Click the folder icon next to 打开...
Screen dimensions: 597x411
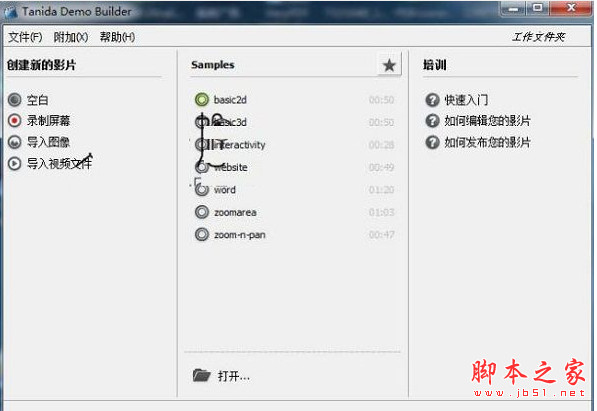(201, 376)
